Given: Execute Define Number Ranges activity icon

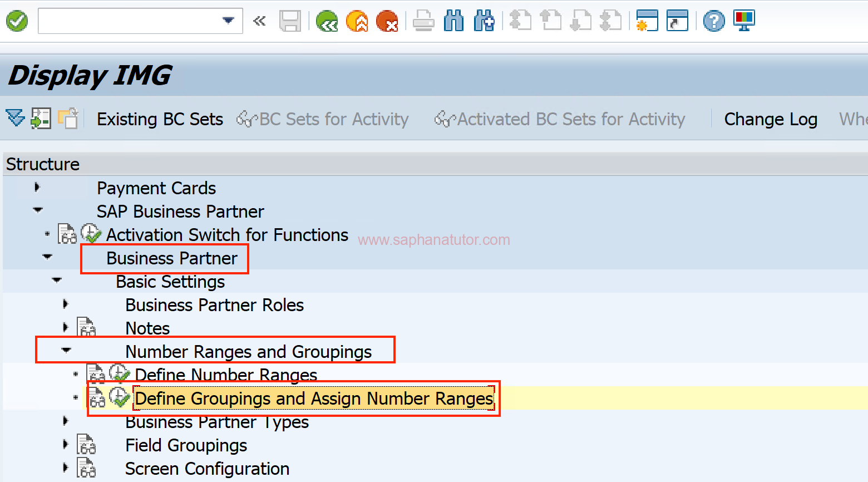Looking at the screenshot, I should [x=120, y=374].
